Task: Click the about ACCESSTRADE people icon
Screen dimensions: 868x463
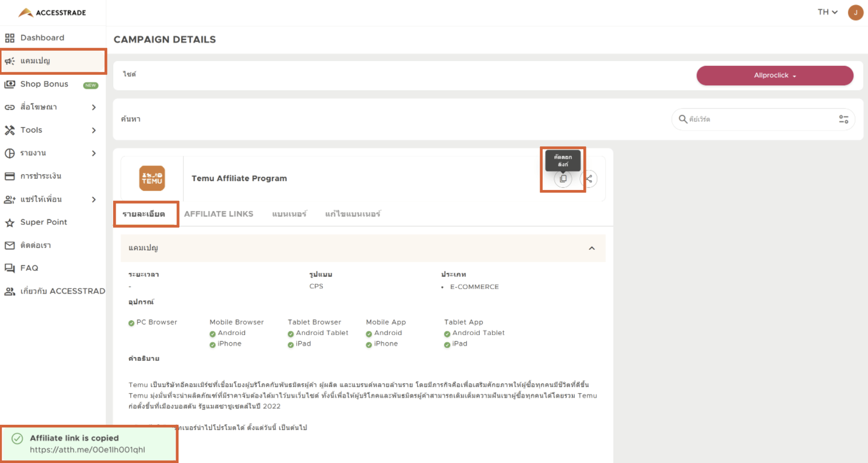Action: coord(10,291)
